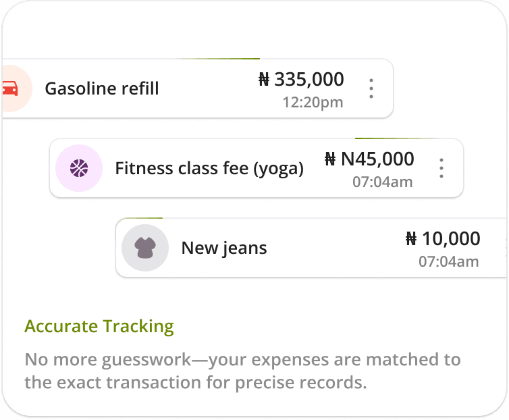Click the 12:20pm timestamp
Viewport: 509px width, 420px height.
click(313, 103)
